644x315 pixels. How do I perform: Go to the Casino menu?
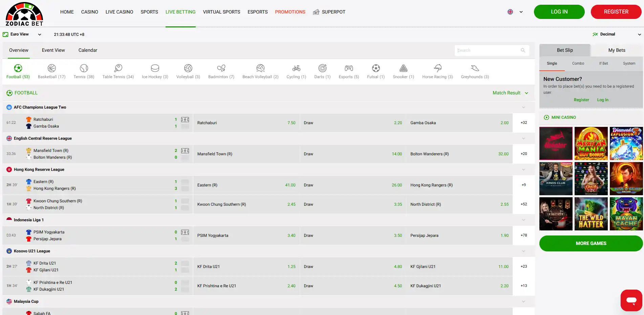coord(90,12)
